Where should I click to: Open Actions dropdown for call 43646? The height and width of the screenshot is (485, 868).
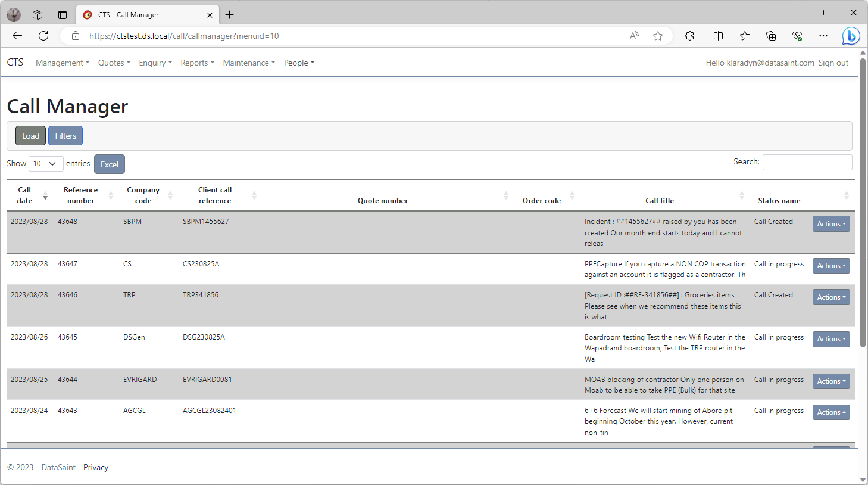pos(831,297)
